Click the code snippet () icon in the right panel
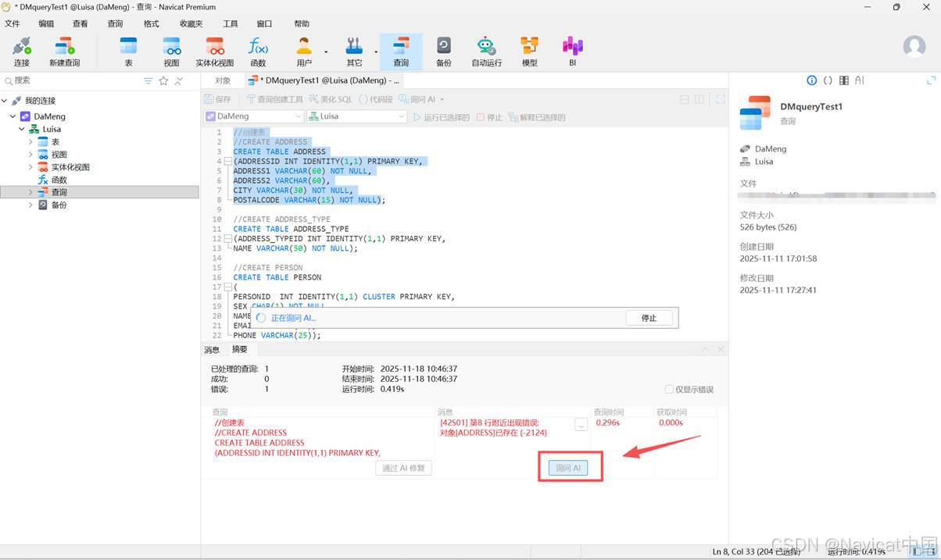Image resolution: width=941 pixels, height=560 pixels. pyautogui.click(x=828, y=80)
